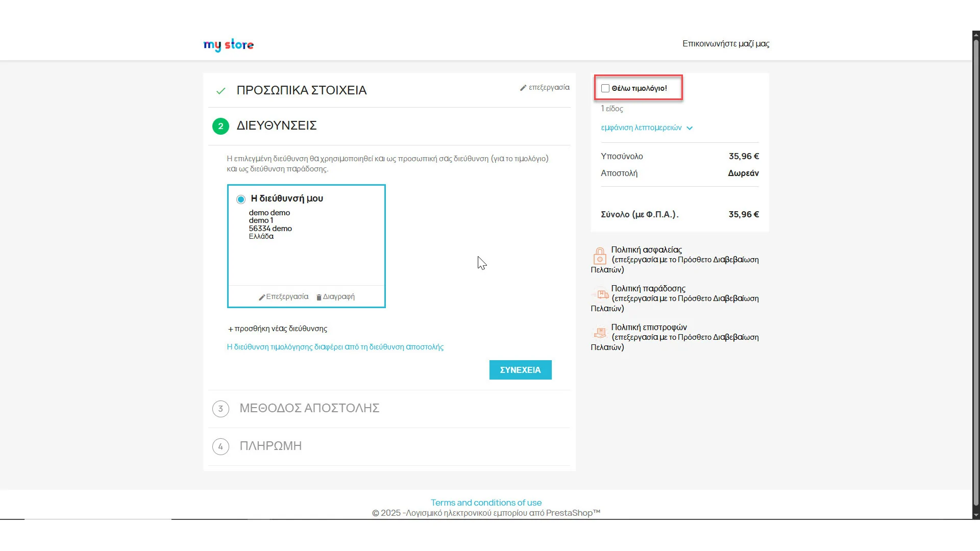This screenshot has width=980, height=551.
Task: Click chevron arrow next to εμφάνιση λεπτομερειών
Action: pos(690,128)
